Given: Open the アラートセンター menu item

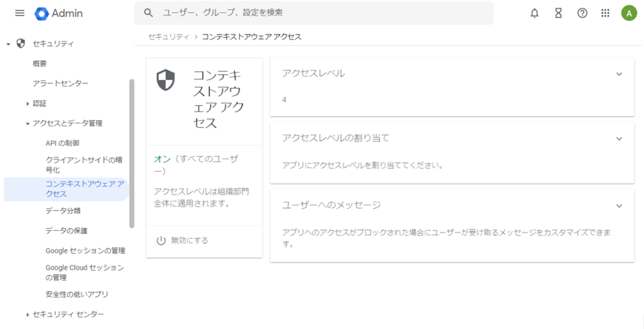Looking at the screenshot, I should click(x=61, y=84).
